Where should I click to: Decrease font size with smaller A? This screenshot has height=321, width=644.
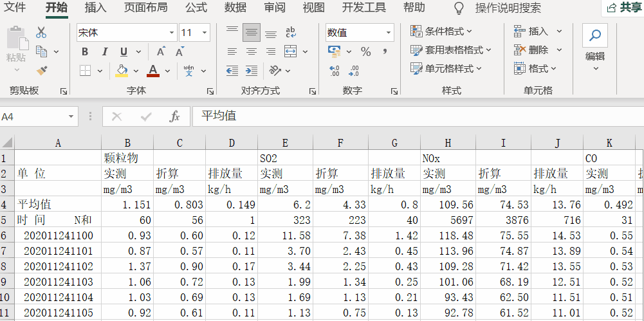179,51
